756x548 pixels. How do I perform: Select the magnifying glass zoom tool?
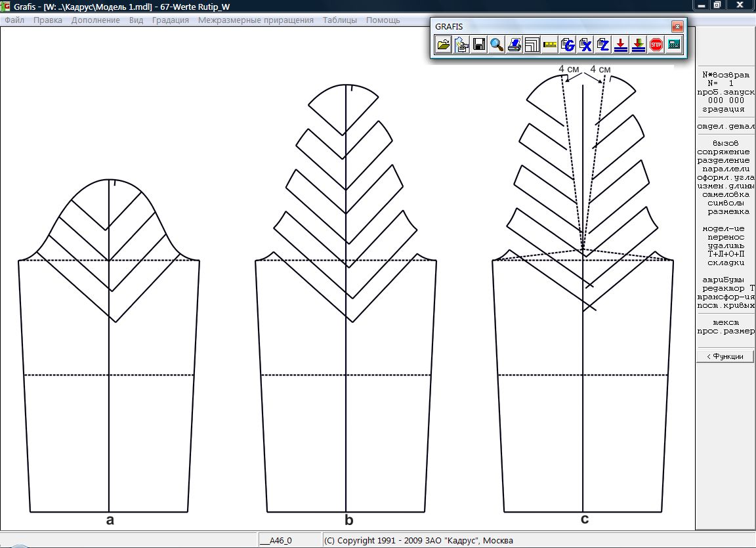[x=497, y=45]
